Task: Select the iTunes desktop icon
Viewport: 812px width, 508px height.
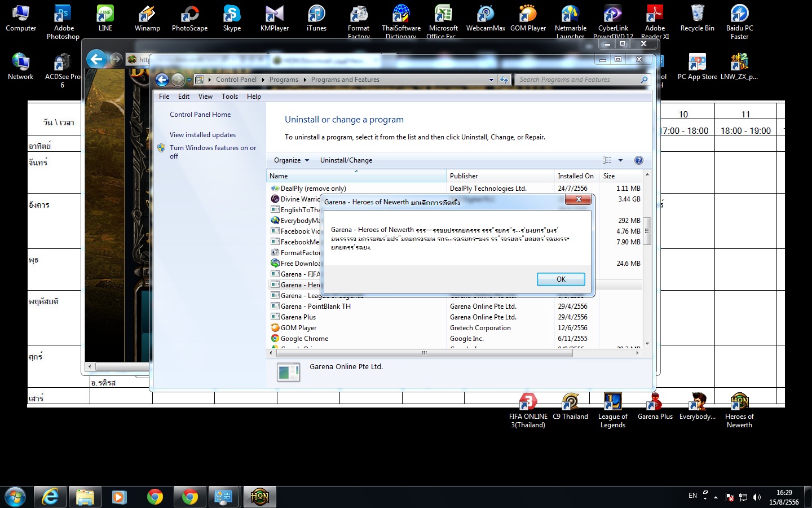Action: pyautogui.click(x=316, y=19)
